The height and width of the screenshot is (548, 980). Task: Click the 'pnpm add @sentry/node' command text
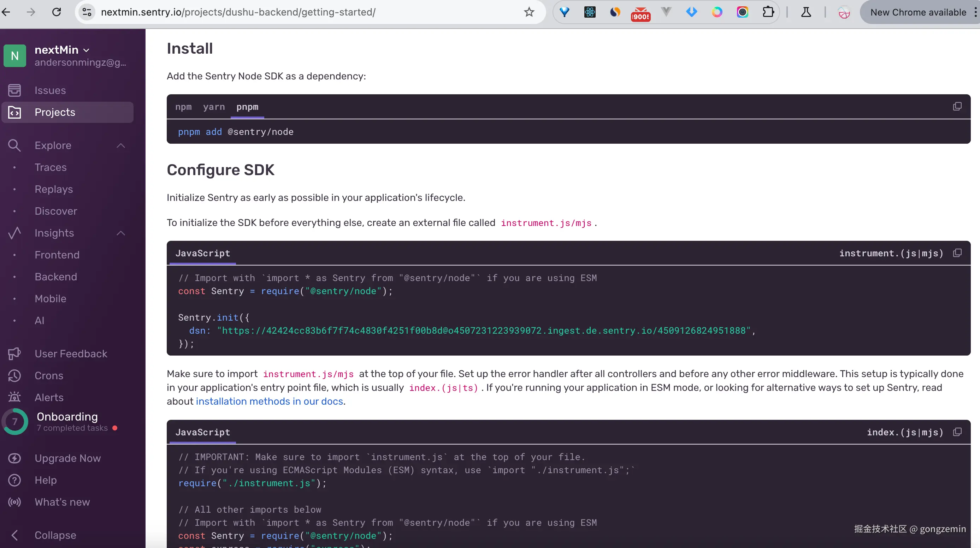[x=236, y=132]
